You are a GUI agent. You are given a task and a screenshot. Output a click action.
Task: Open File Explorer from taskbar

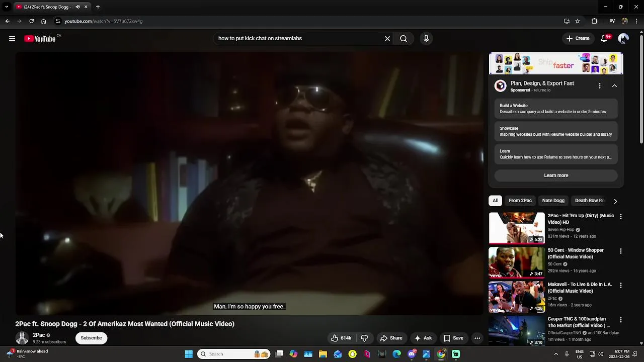[x=323, y=354]
